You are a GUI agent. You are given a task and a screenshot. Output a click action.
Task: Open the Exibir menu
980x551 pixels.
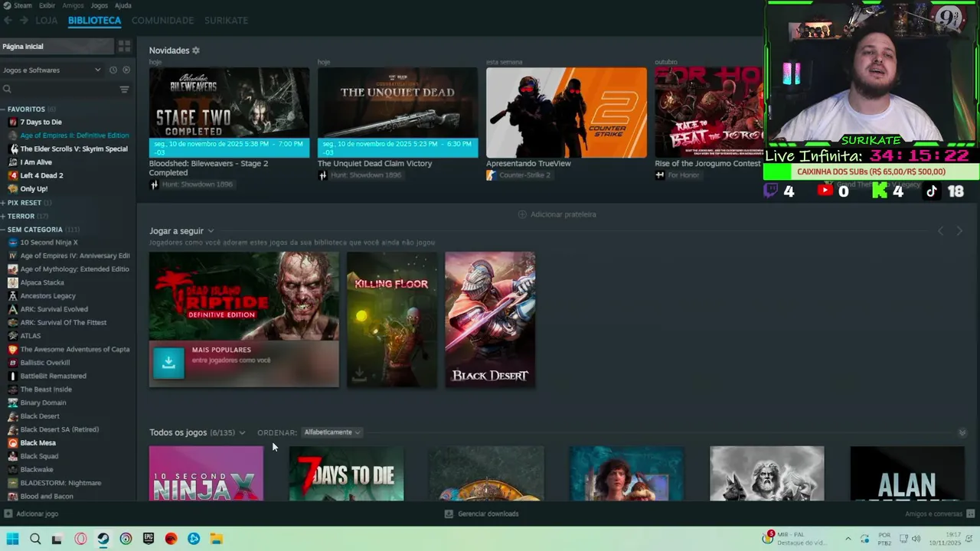coord(47,5)
